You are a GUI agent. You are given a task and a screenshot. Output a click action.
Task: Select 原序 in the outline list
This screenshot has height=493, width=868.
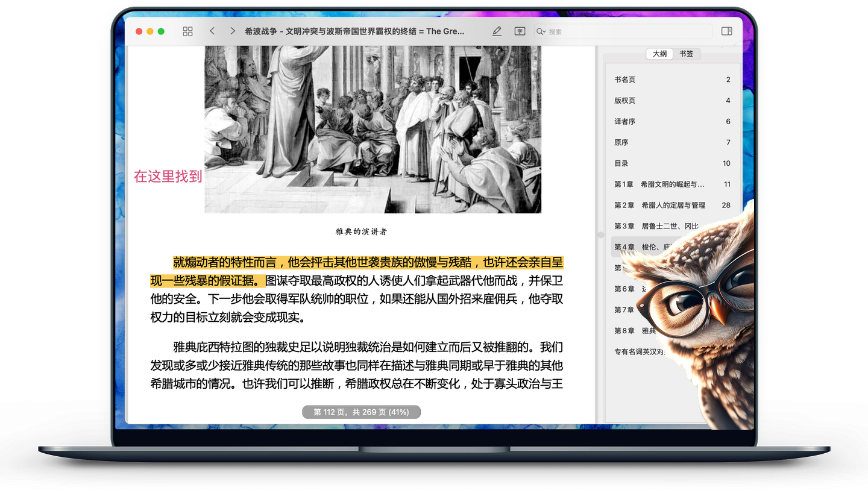click(621, 143)
